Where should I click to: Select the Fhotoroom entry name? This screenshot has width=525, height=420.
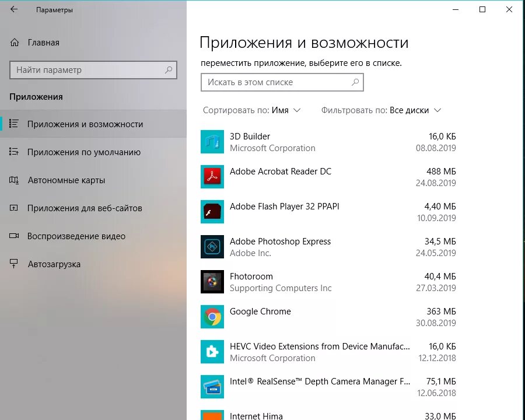point(251,276)
